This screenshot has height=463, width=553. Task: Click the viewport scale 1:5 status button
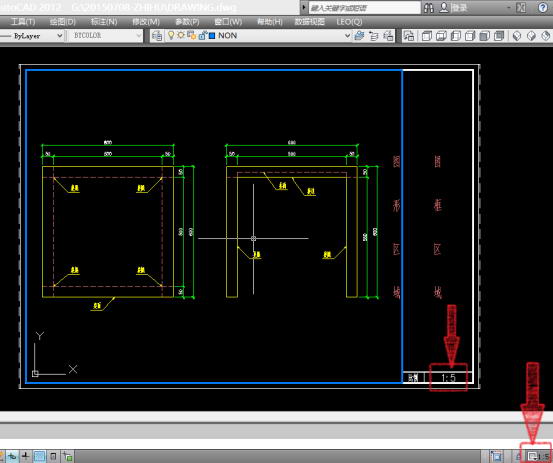point(537,457)
